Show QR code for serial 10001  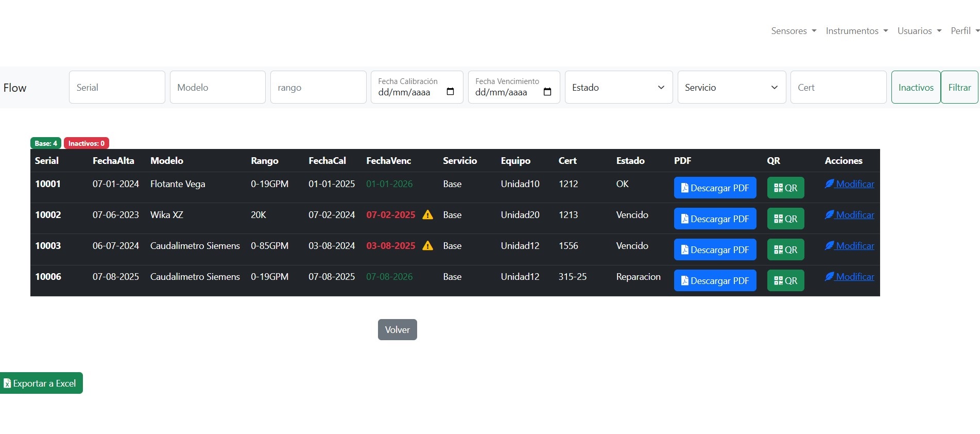tap(785, 188)
